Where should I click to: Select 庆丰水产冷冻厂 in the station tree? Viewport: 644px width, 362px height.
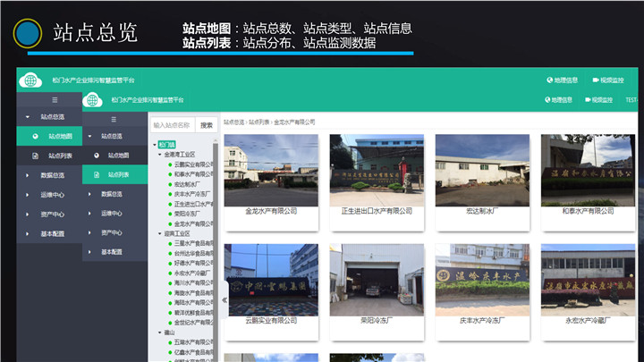pyautogui.click(x=191, y=194)
